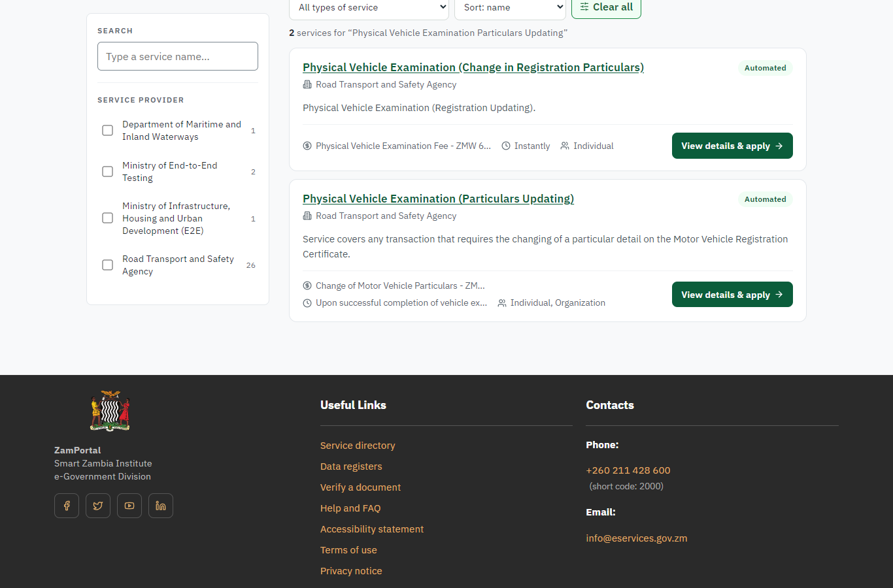This screenshot has width=893, height=588.
Task: Click View details & apply for Change in Registration Particulars
Action: pyautogui.click(x=732, y=146)
